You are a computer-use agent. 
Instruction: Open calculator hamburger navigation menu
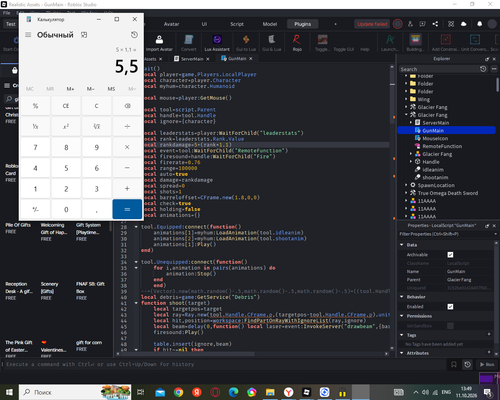pos(28,35)
